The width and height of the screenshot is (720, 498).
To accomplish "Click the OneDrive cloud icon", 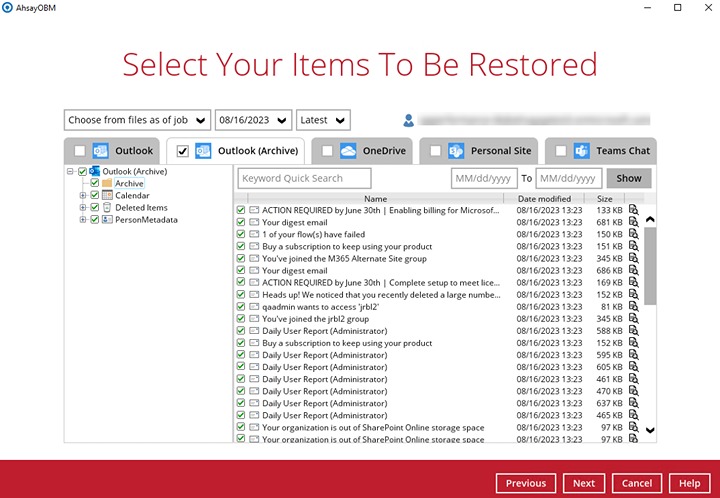I will coord(348,151).
